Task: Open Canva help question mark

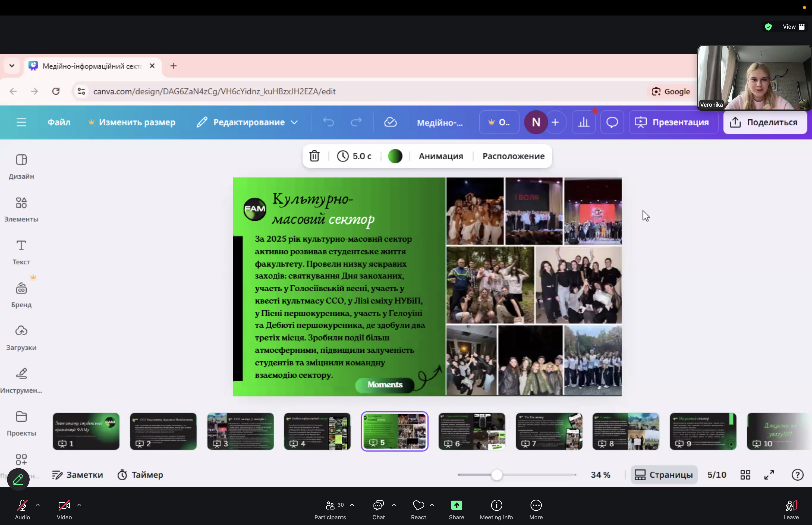Action: click(x=797, y=474)
